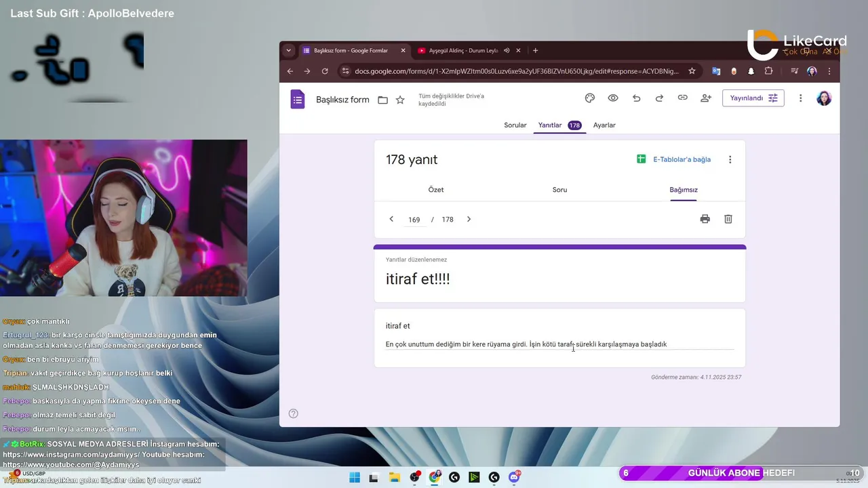Image resolution: width=868 pixels, height=488 pixels.
Task: Click the 178 yanıt heading
Action: coord(412,160)
